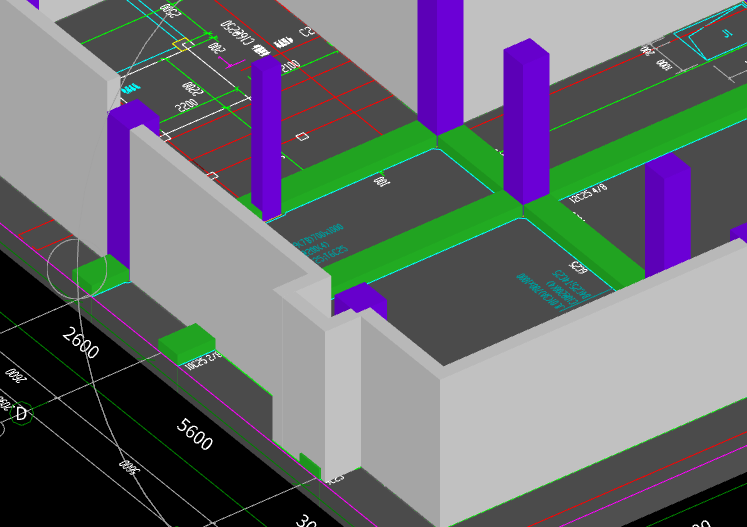747x527 pixels.
Task: Click the 10C25 2/6 rebar annotation
Action: pos(203,362)
